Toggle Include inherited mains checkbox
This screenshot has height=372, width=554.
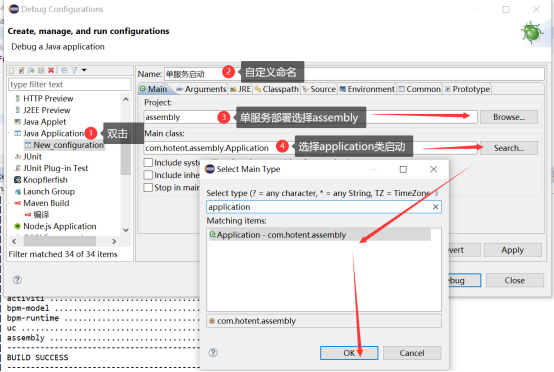(x=148, y=175)
